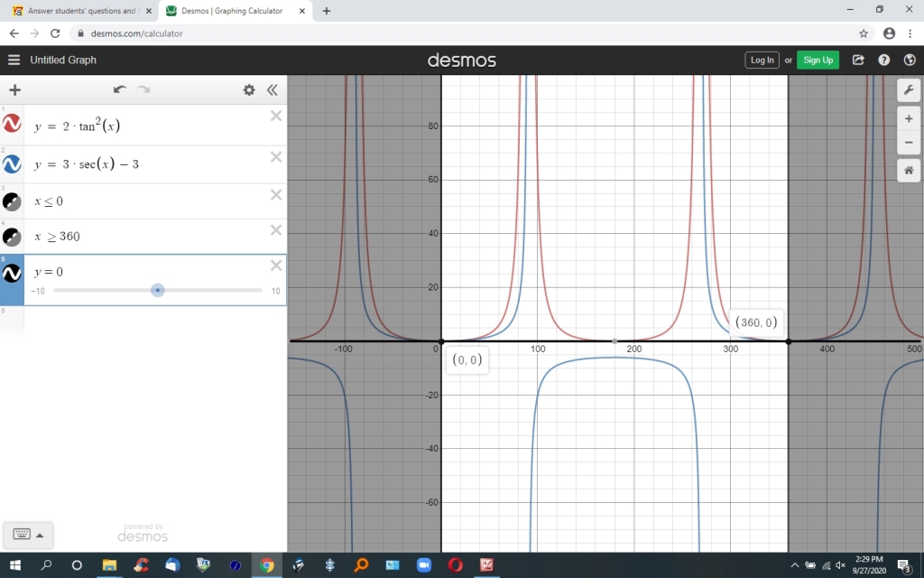Click the gray point on the x-axis near 180

(x=614, y=340)
